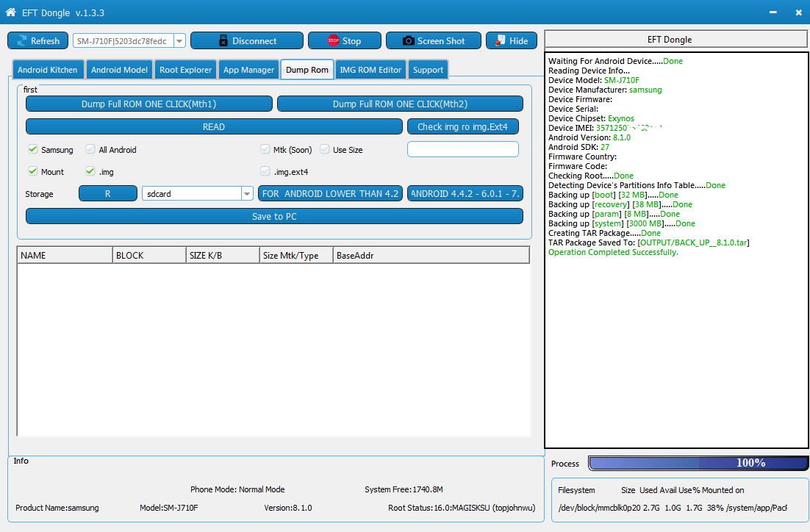Click the R storage button
The image size is (810, 532).
pos(108,194)
